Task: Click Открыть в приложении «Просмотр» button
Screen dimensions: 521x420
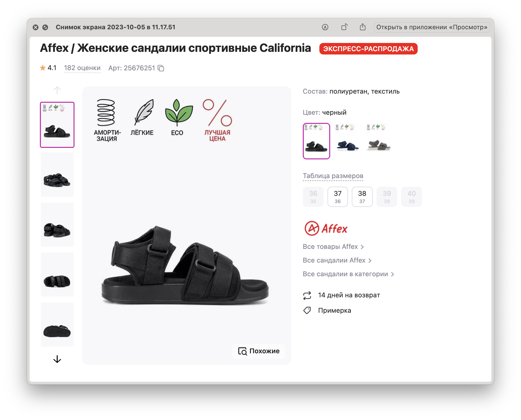Action: [x=432, y=27]
